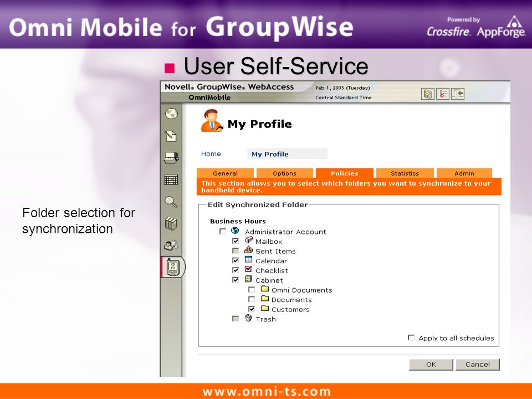
Task: Click the compose note sidebar icon
Action: (x=171, y=136)
